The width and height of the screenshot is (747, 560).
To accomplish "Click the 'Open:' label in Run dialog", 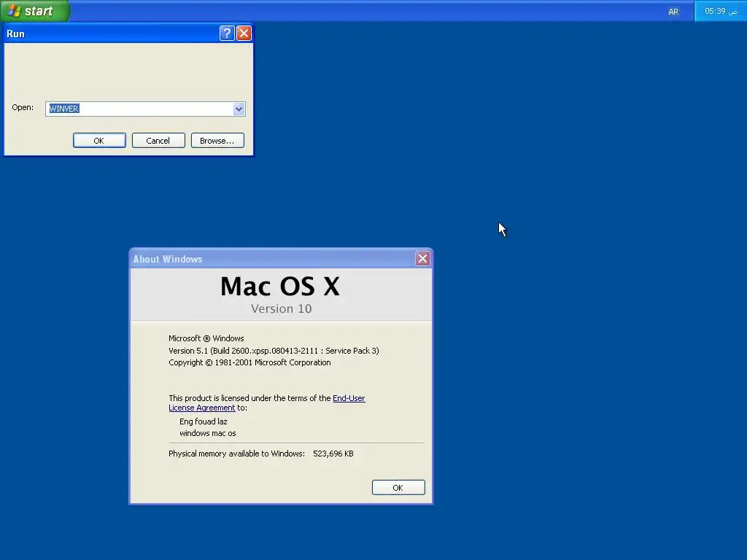I will (23, 108).
